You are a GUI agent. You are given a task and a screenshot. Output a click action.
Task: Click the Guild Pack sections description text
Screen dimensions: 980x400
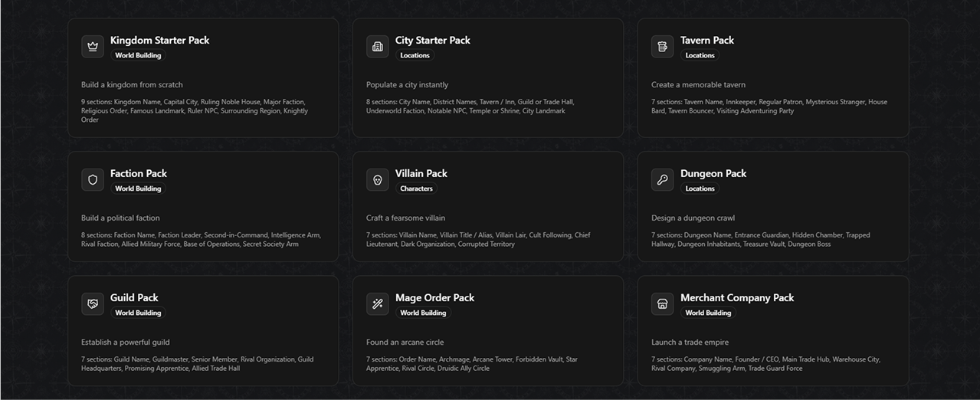(x=197, y=363)
